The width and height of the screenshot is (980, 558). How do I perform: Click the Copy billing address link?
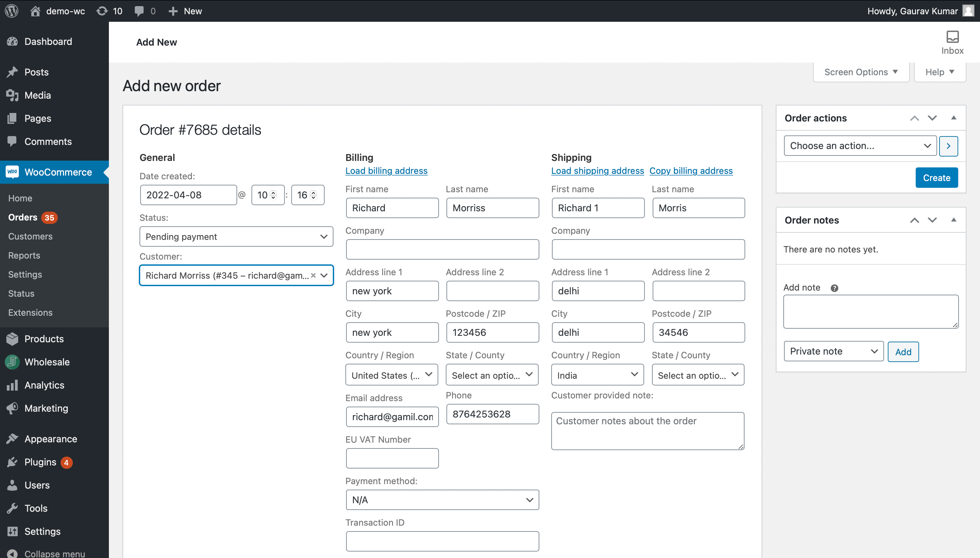(691, 170)
